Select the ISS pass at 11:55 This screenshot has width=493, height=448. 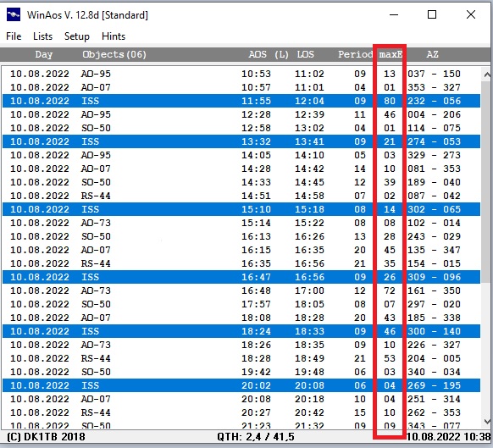point(241,101)
